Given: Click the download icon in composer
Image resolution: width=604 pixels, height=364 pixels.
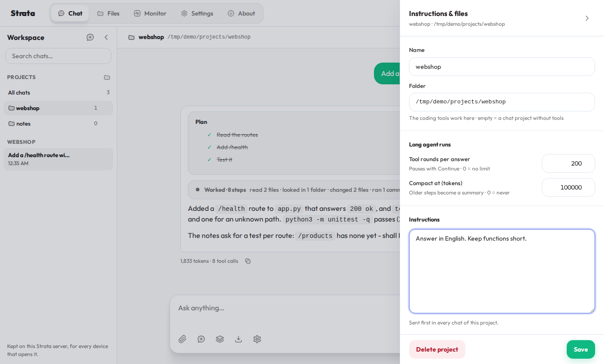Looking at the screenshot, I should pos(238,339).
